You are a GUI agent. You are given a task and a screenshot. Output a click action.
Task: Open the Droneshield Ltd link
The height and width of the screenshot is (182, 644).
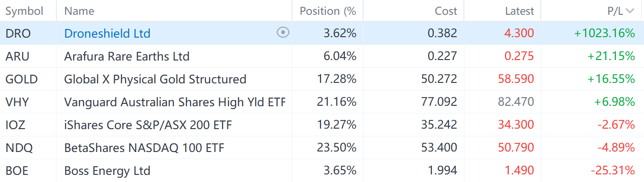(x=107, y=33)
